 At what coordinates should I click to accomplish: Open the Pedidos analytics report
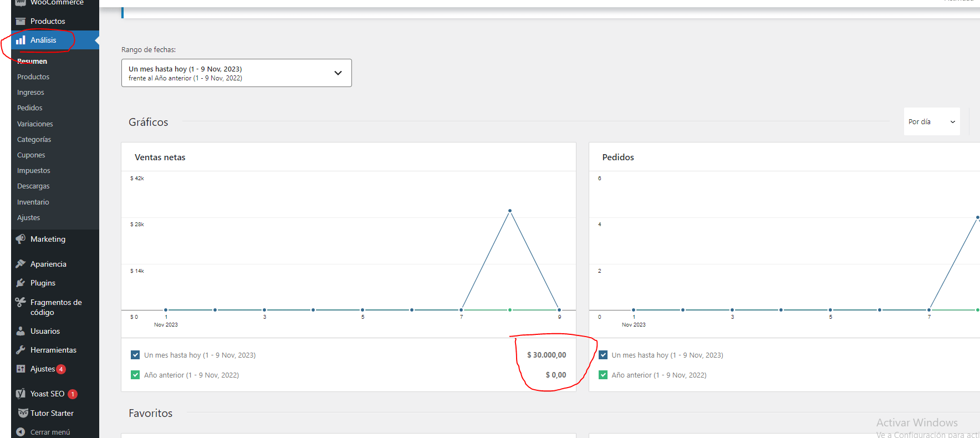click(30, 108)
